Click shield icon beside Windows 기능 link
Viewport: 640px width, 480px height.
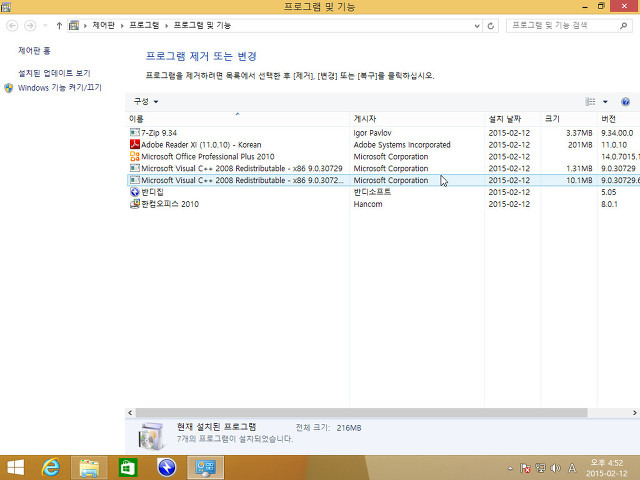(9, 88)
